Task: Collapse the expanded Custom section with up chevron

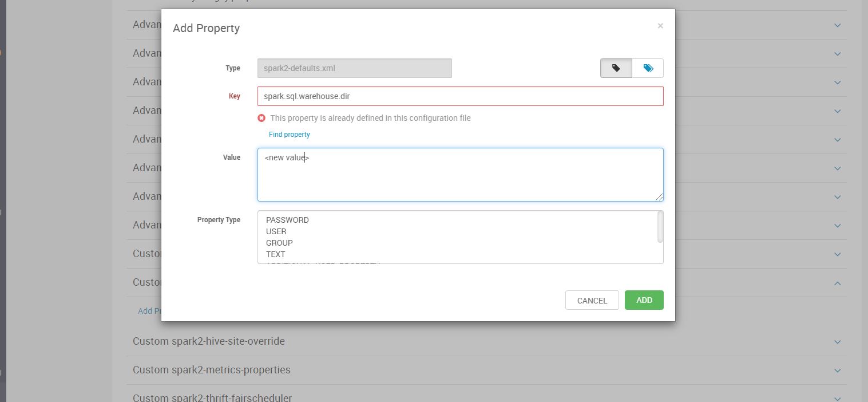Action: 837,282
